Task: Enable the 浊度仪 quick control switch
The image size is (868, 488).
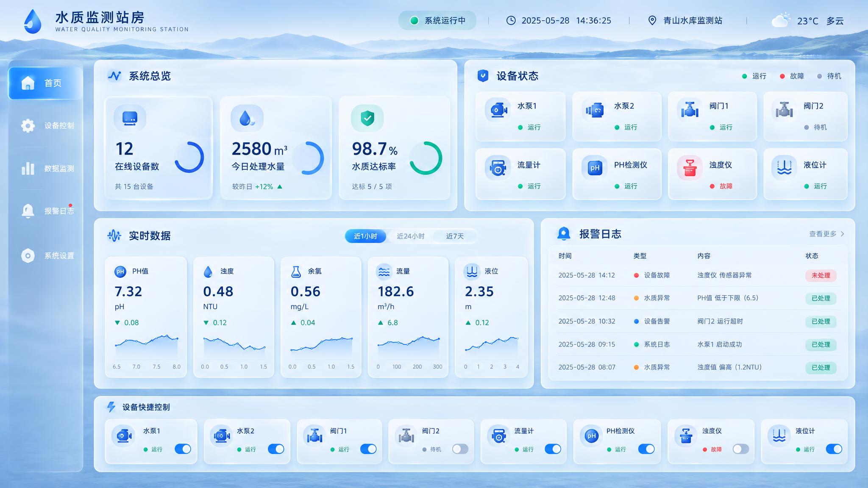Action: 741,449
